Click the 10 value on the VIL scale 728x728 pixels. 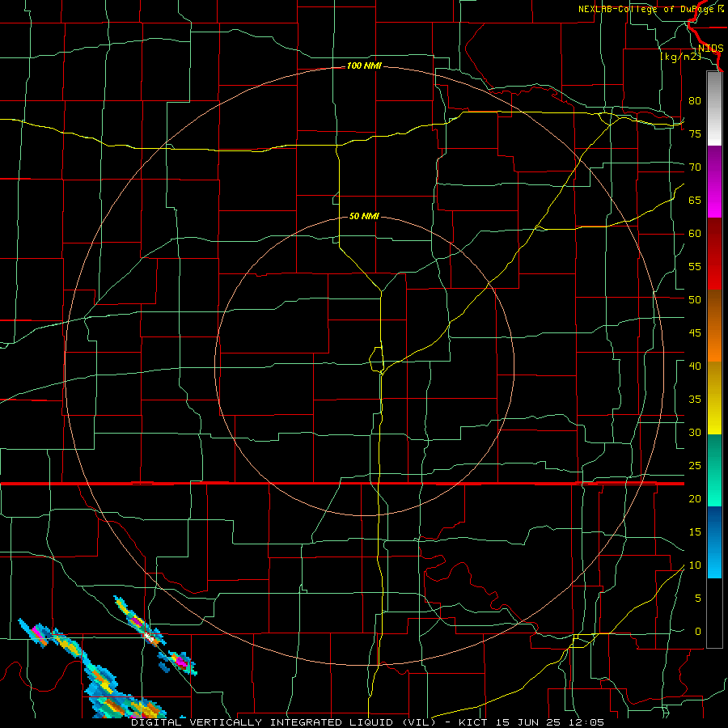click(695, 565)
